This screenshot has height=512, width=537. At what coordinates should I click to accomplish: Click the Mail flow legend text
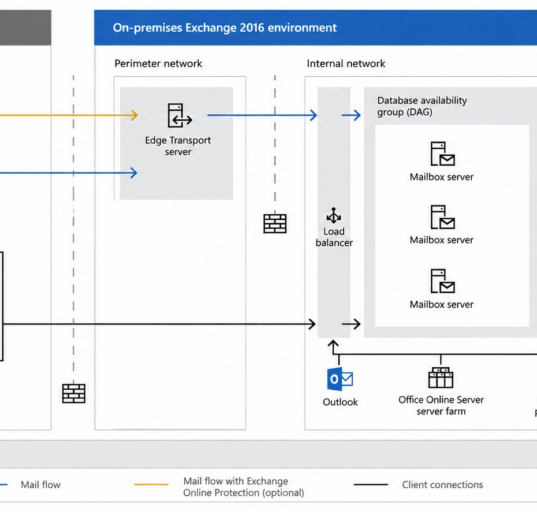tap(40, 485)
